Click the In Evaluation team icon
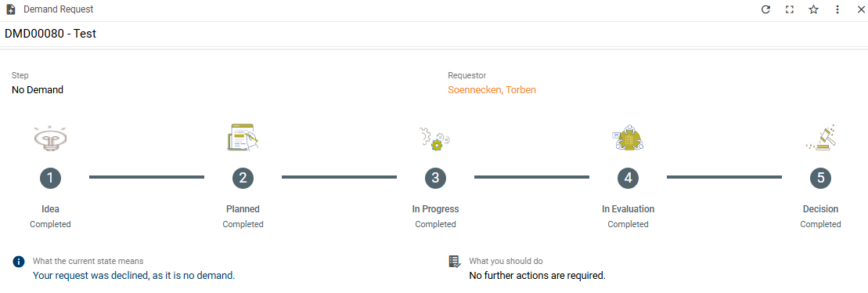Screen dimensions: 868x293 tap(628, 138)
